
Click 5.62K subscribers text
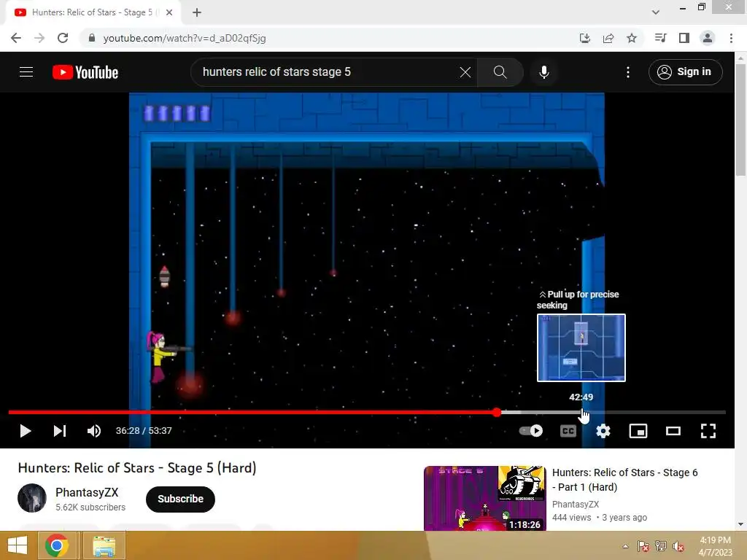pyautogui.click(x=90, y=507)
